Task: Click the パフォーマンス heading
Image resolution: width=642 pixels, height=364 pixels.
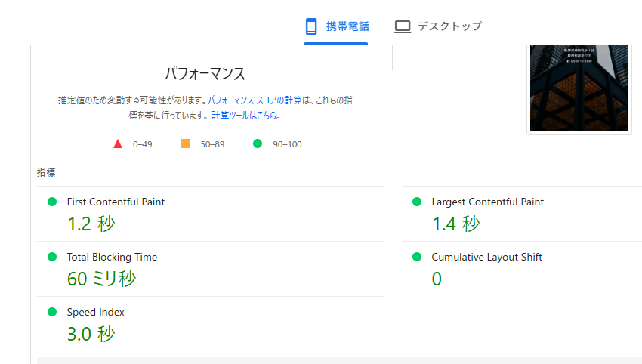Action: coord(205,74)
